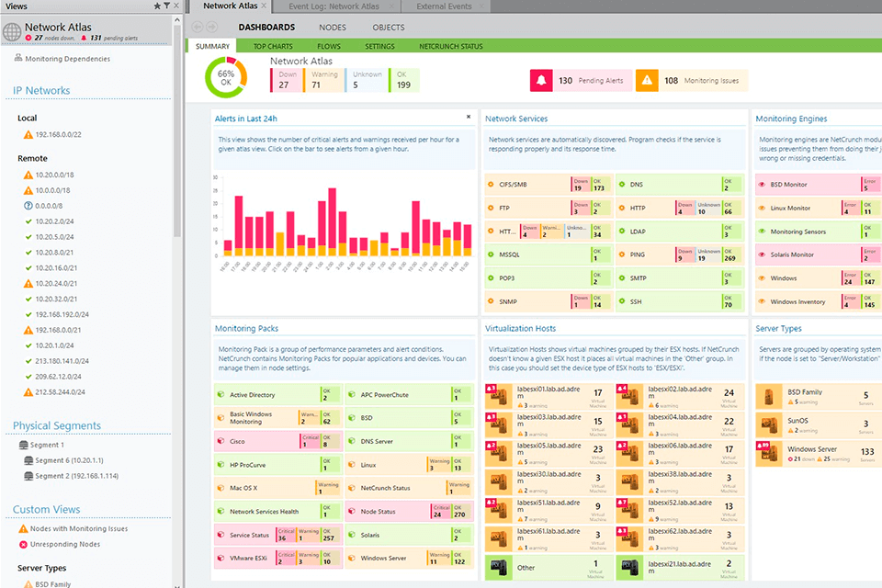The image size is (882, 588).
Task: Click the warning triangle next to 192.168.0.0/22
Action: pos(28,134)
